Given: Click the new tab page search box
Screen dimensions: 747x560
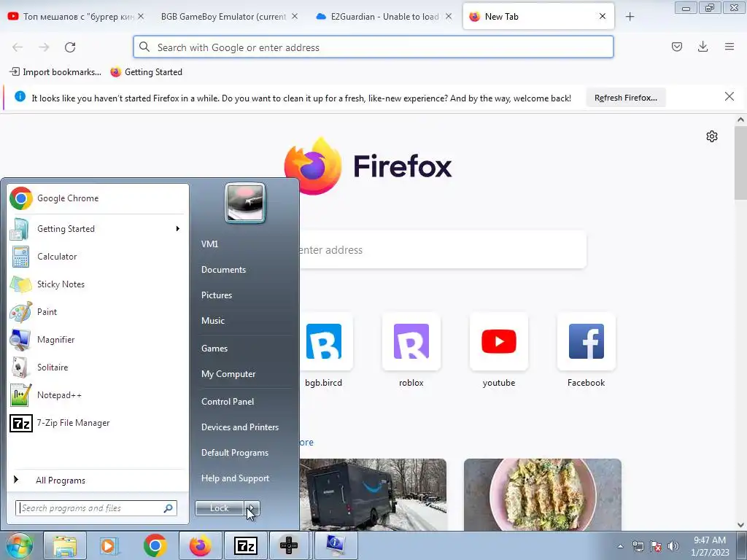Looking at the screenshot, I should click(443, 249).
